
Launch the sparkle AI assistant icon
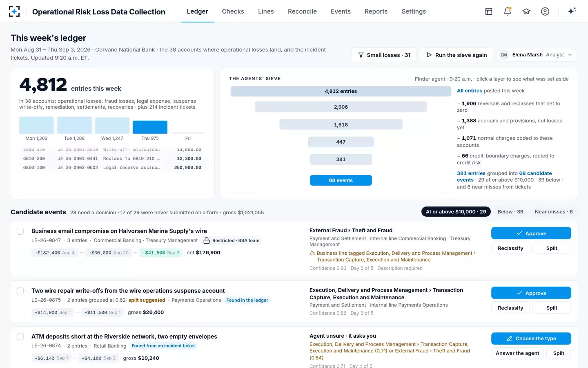point(572,11)
